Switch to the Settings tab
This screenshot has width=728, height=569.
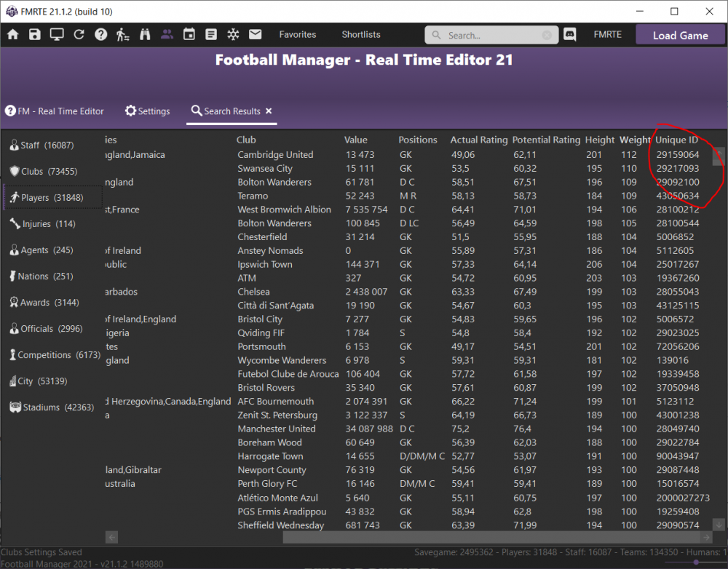147,111
